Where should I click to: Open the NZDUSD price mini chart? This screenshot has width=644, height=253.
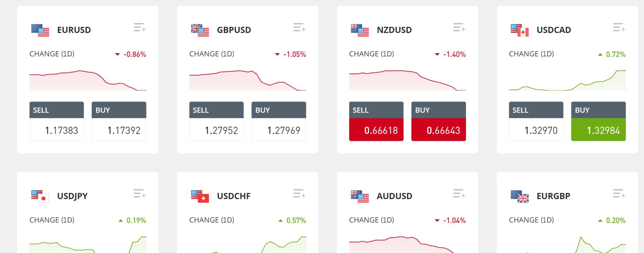click(408, 80)
